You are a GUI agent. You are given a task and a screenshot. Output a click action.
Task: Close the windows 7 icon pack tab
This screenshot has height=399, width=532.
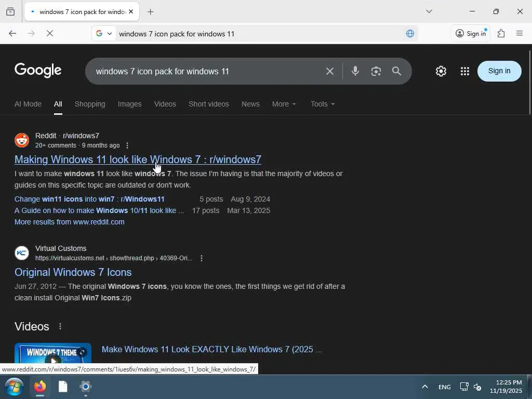[x=131, y=11]
